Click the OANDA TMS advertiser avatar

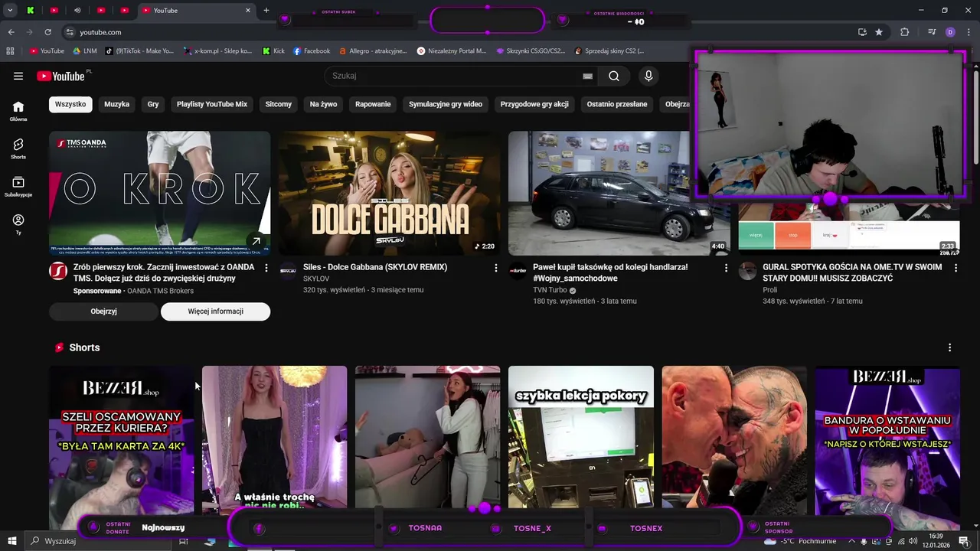[58, 271]
